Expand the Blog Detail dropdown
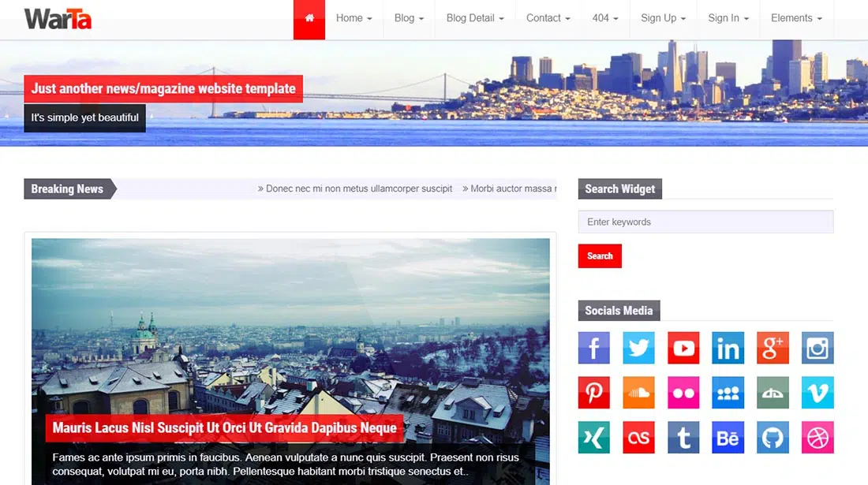This screenshot has width=868, height=485. [x=475, y=18]
